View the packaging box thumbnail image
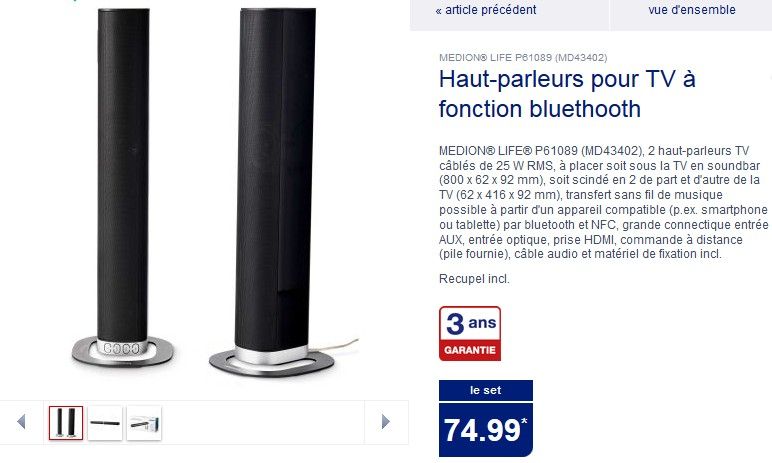The height and width of the screenshot is (463, 772). [144, 423]
